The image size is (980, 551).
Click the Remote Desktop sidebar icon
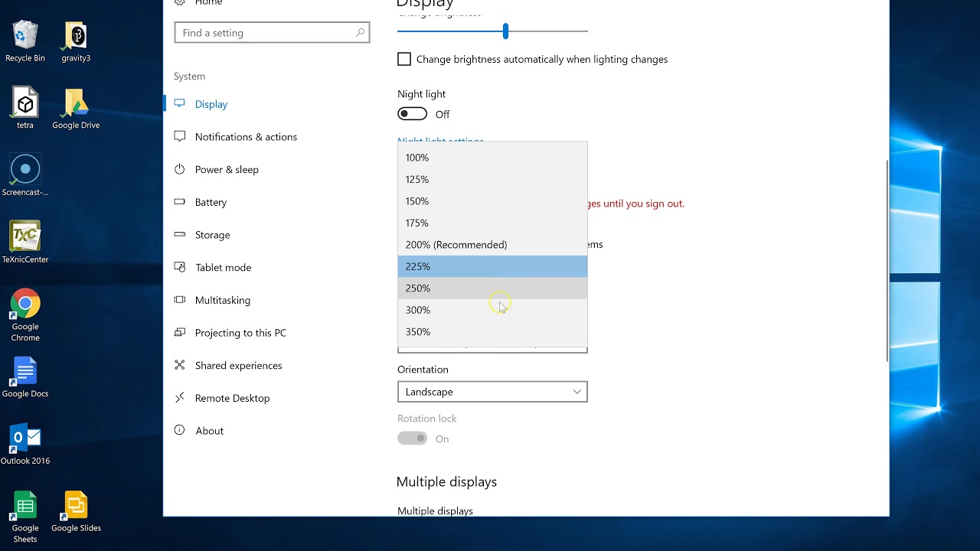point(180,398)
